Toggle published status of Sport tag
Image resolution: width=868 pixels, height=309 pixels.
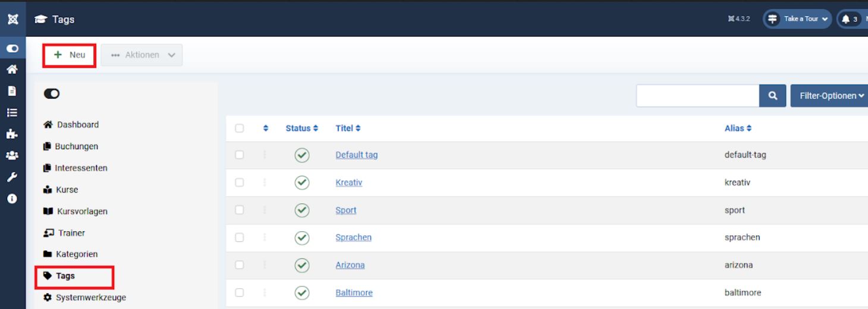(302, 210)
